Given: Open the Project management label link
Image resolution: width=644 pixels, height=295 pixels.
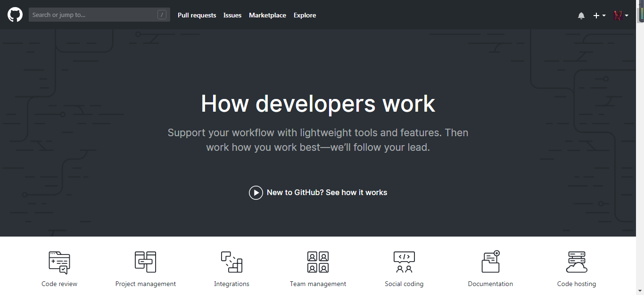Looking at the screenshot, I should [x=146, y=284].
